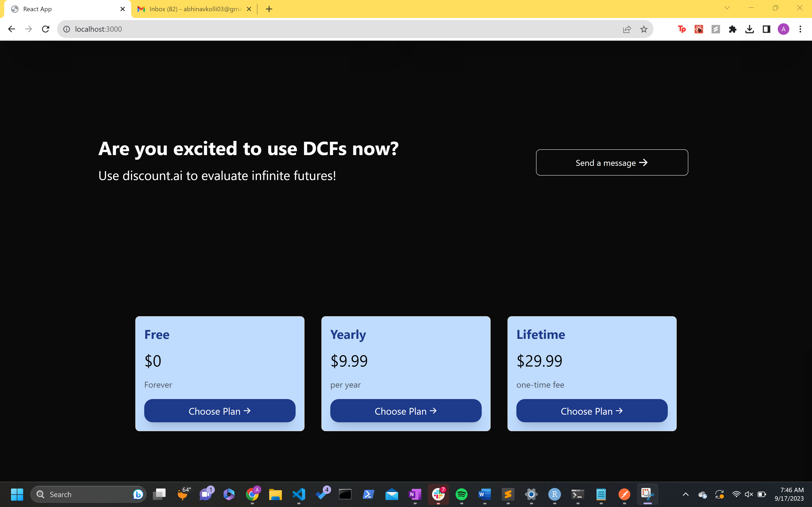Screen dimensions: 812x507
Task: Expand the tab search chevron
Action: [x=727, y=8]
